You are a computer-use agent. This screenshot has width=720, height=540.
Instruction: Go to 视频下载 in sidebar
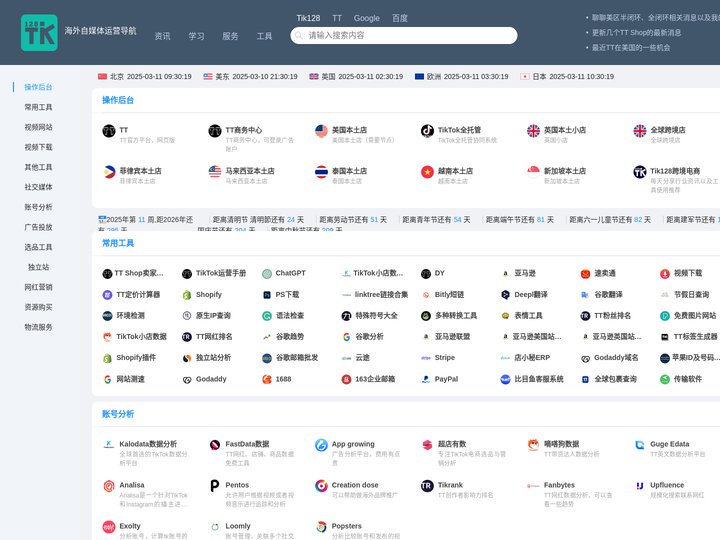(x=39, y=147)
